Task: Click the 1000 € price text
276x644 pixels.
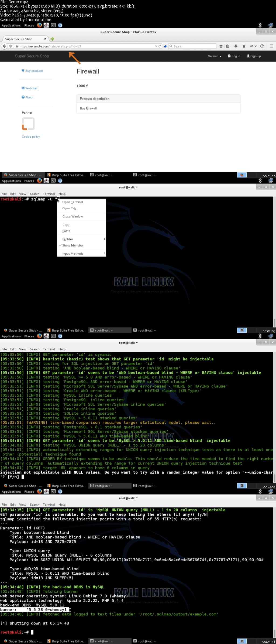Action: pyautogui.click(x=82, y=86)
